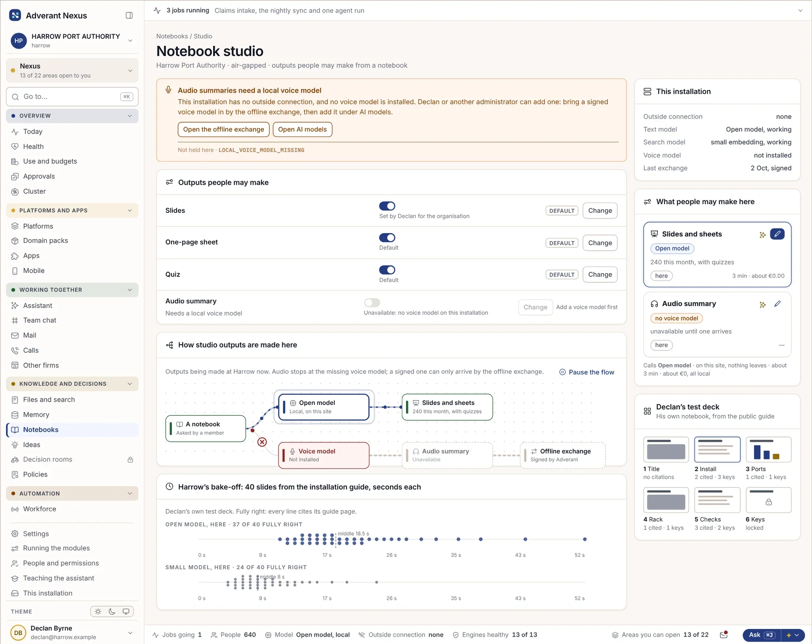
Task: Collapse the Overview section
Action: (x=72, y=116)
